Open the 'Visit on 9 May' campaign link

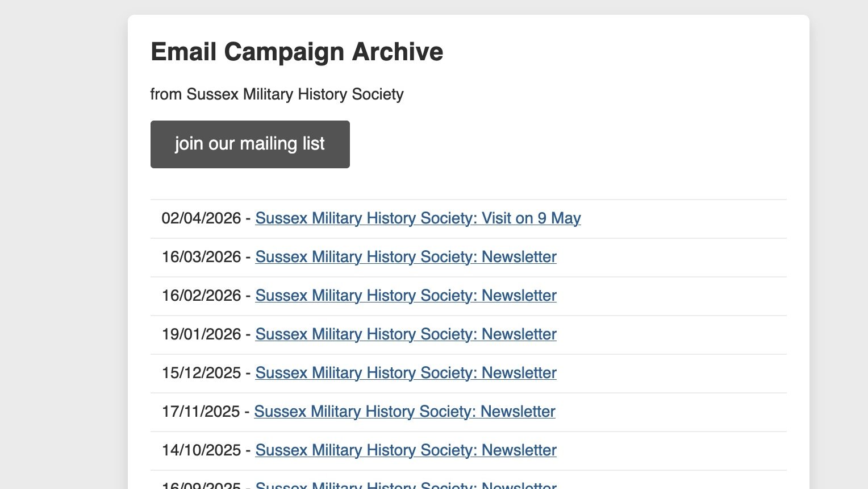(x=418, y=218)
